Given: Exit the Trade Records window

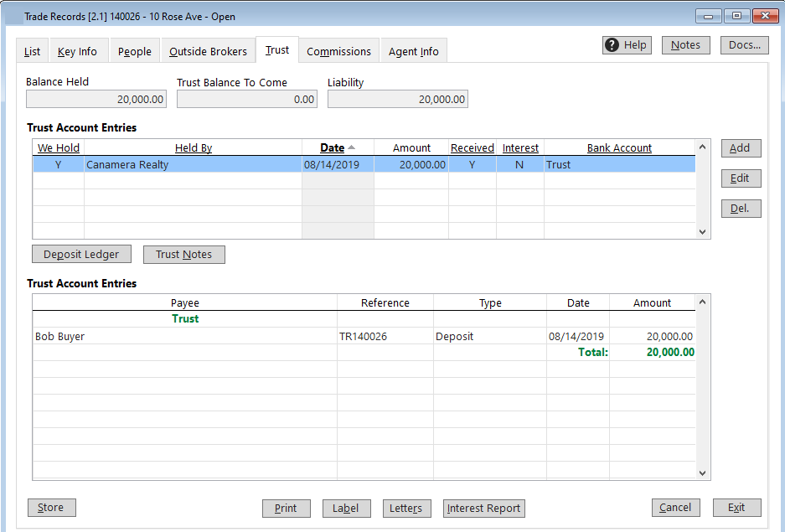Looking at the screenshot, I should pyautogui.click(x=736, y=507).
